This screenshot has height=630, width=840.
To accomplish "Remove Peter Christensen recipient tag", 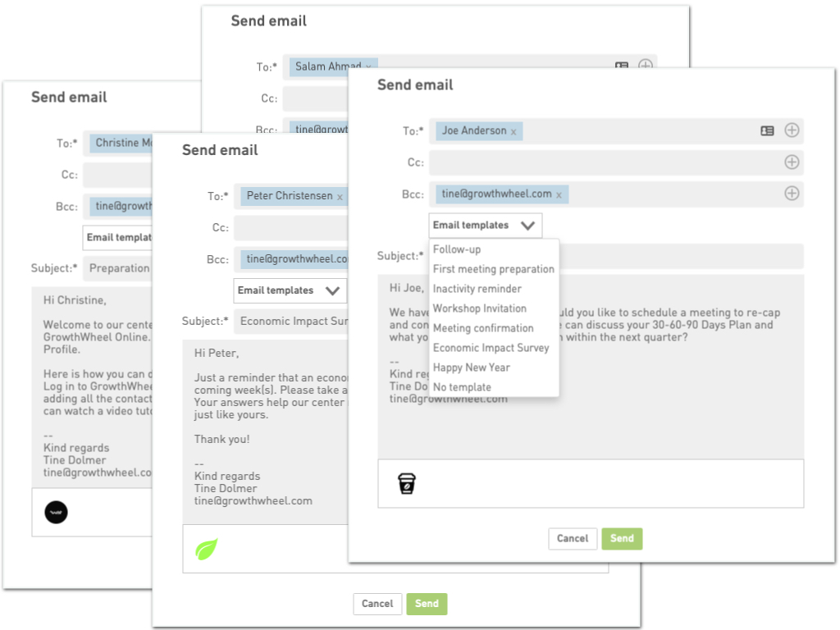I will (340, 197).
